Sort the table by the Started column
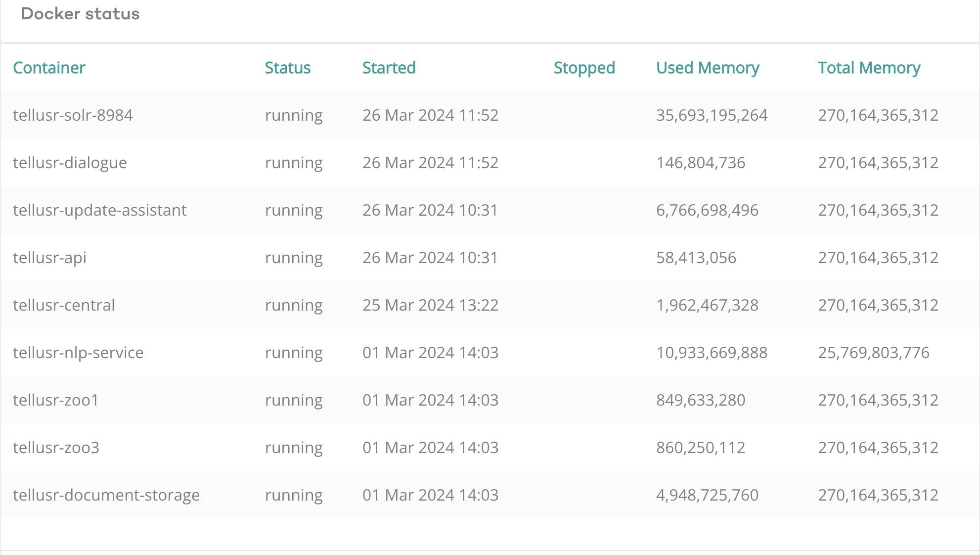The width and height of the screenshot is (980, 555). click(x=389, y=68)
